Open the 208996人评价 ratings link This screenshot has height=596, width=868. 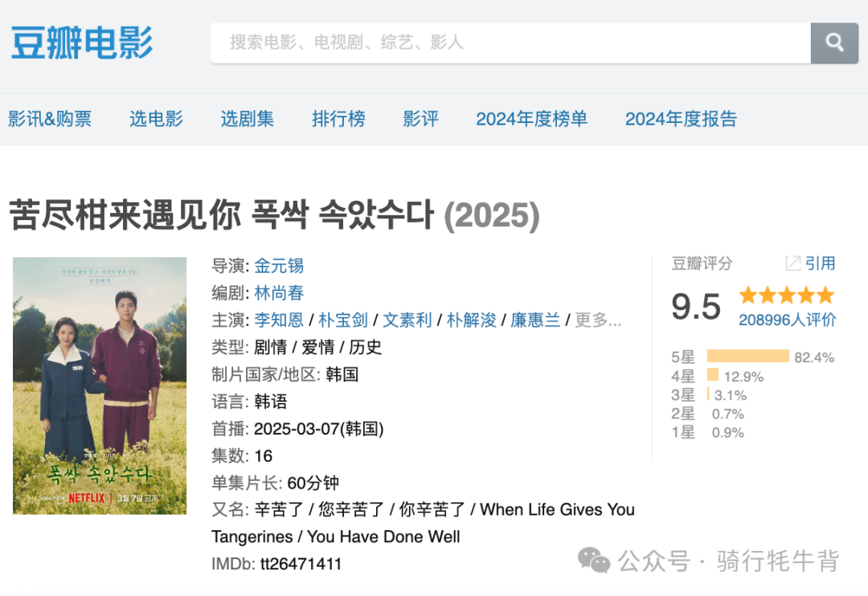(x=787, y=320)
